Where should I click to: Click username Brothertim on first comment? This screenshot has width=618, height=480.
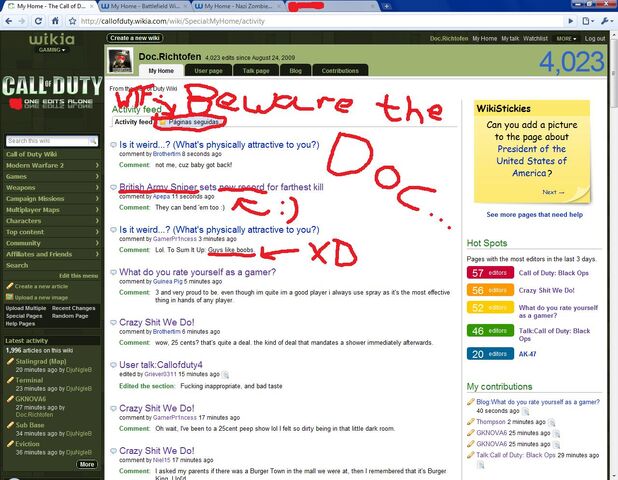[x=167, y=154]
